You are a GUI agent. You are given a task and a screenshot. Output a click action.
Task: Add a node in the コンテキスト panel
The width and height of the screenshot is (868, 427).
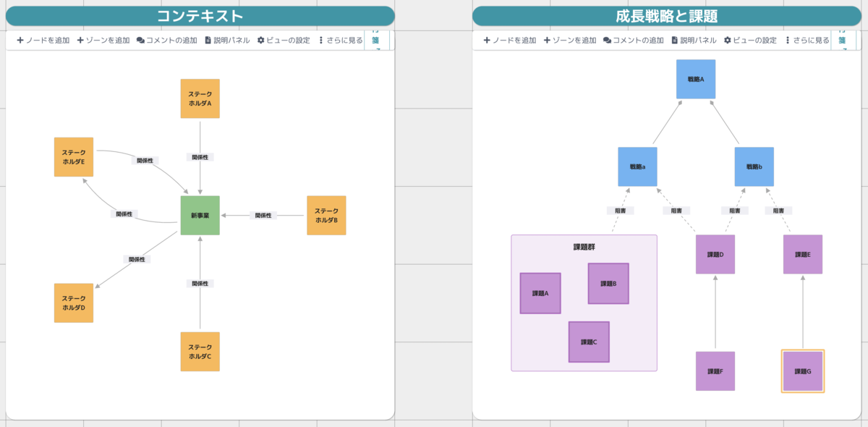(x=43, y=41)
